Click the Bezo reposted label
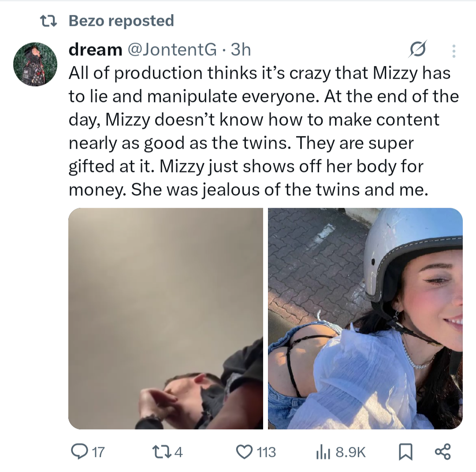The width and height of the screenshot is (476, 472). tap(121, 21)
